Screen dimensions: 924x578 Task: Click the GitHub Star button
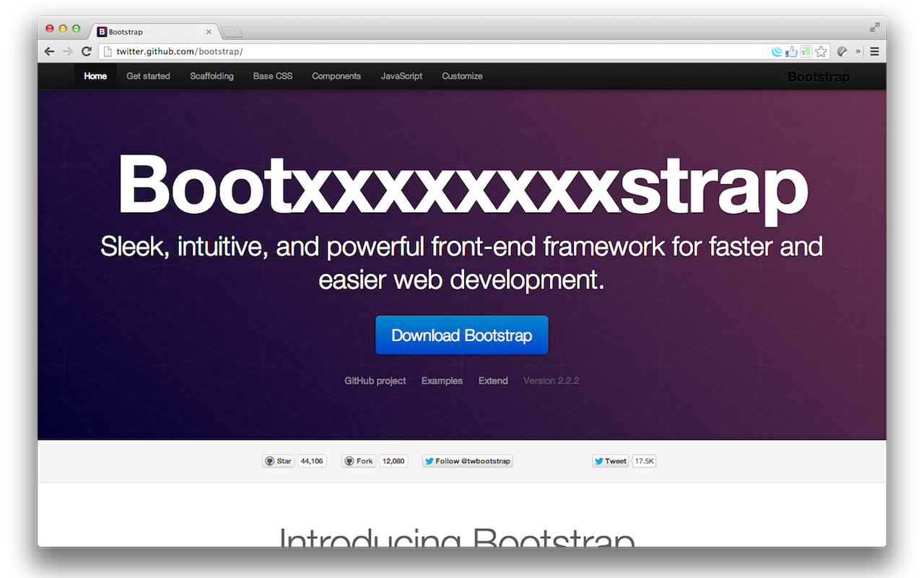click(x=279, y=461)
